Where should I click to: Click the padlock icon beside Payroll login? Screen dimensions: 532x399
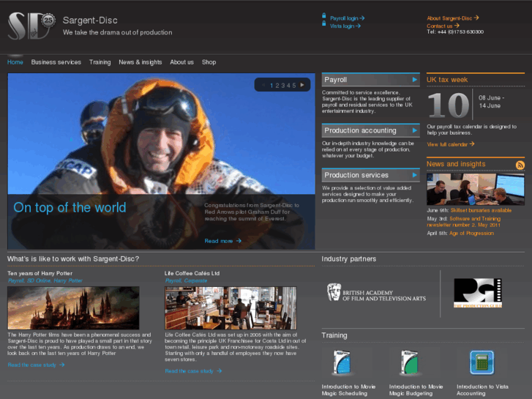[x=323, y=15]
